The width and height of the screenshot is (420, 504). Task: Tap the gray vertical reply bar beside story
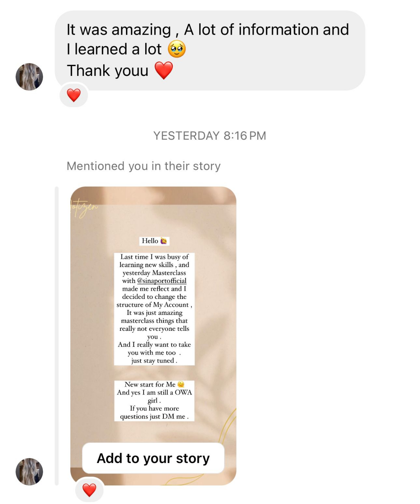[57, 336]
